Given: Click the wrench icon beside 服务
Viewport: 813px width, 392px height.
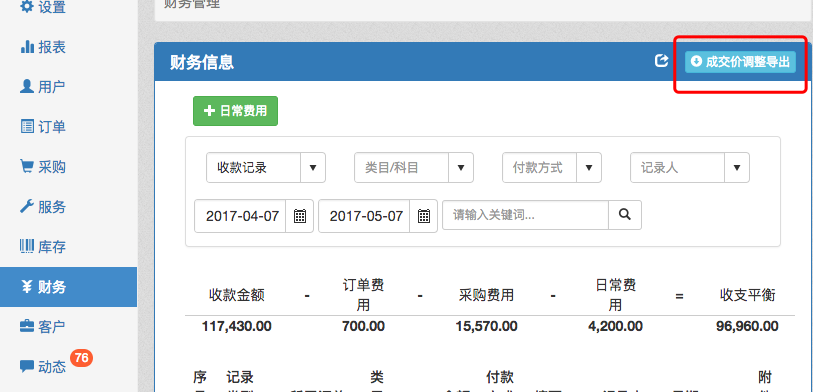Looking at the screenshot, I should coord(27,206).
